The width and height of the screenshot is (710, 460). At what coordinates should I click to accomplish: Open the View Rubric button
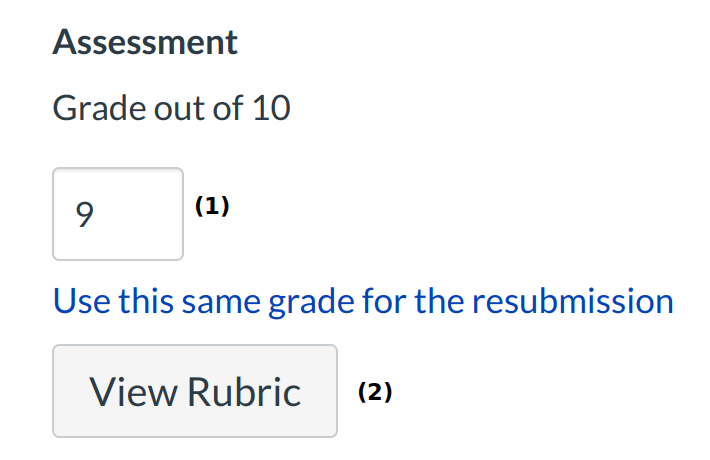(195, 391)
